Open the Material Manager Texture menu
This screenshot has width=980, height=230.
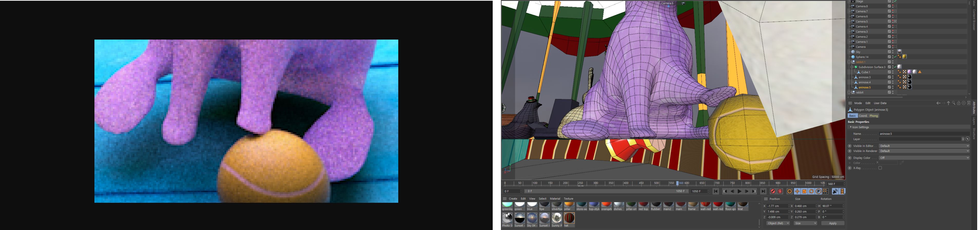568,199
